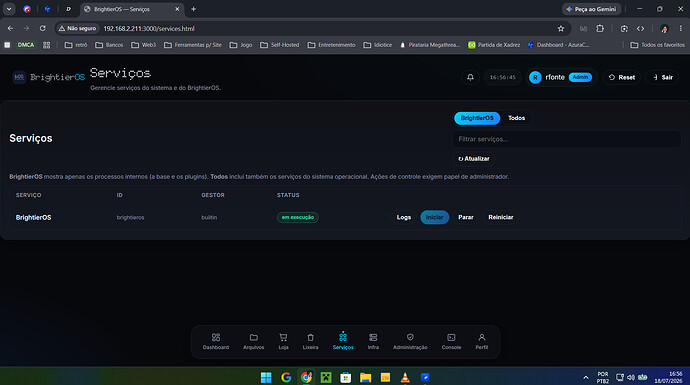
Task: Open Arquivos in the bottom dock
Action: coord(253,341)
